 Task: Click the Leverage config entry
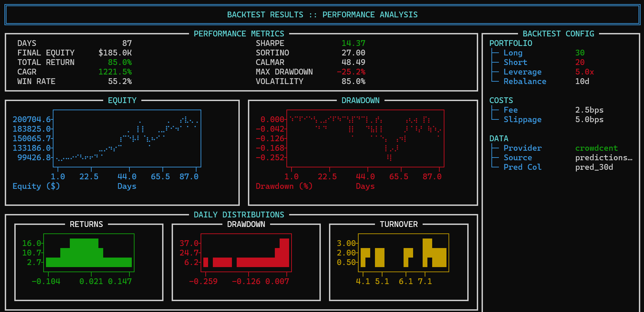[522, 72]
